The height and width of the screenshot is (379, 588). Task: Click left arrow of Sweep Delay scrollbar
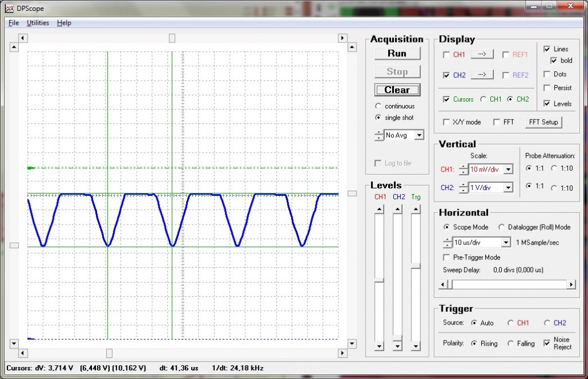click(443, 284)
